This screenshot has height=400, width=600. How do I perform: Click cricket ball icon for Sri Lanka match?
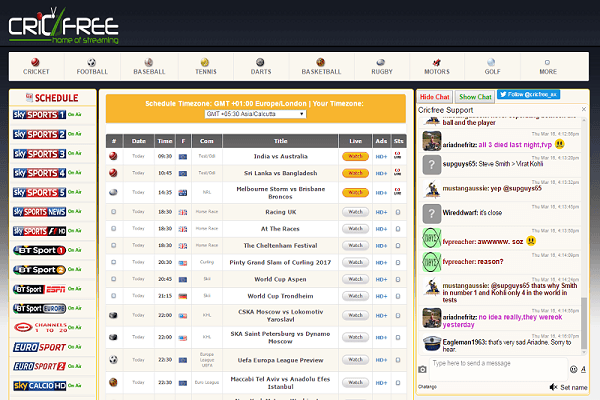click(113, 173)
